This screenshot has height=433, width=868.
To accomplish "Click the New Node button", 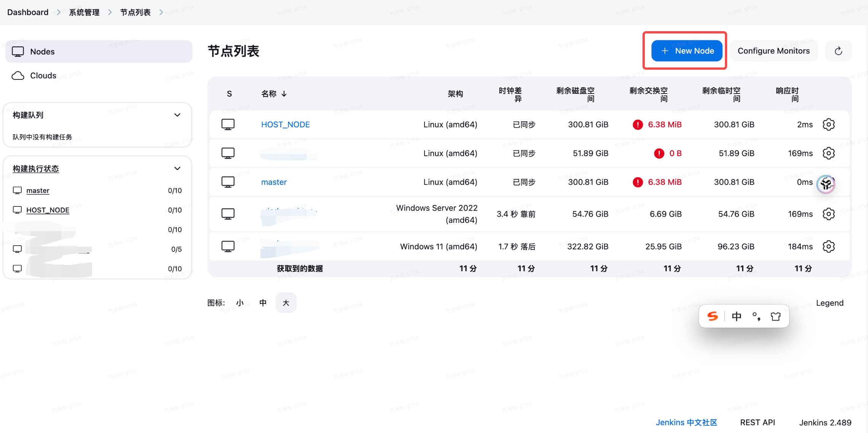I will tap(687, 51).
